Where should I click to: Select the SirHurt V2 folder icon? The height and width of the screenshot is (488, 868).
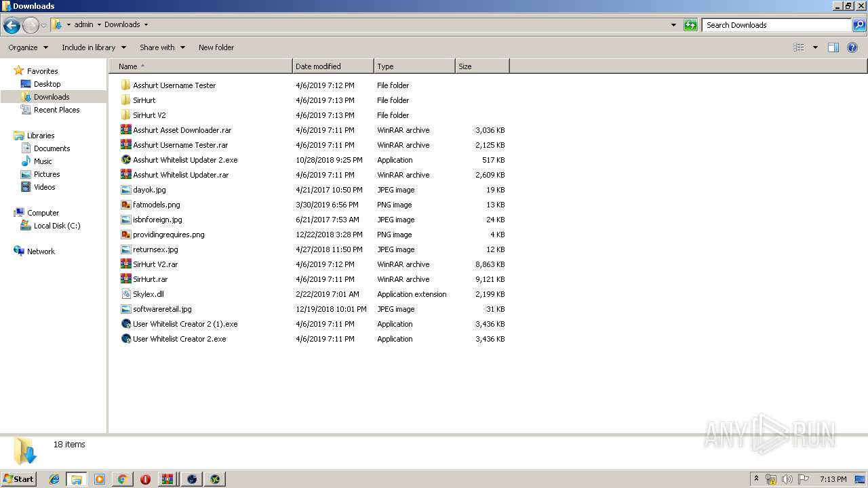coord(125,115)
